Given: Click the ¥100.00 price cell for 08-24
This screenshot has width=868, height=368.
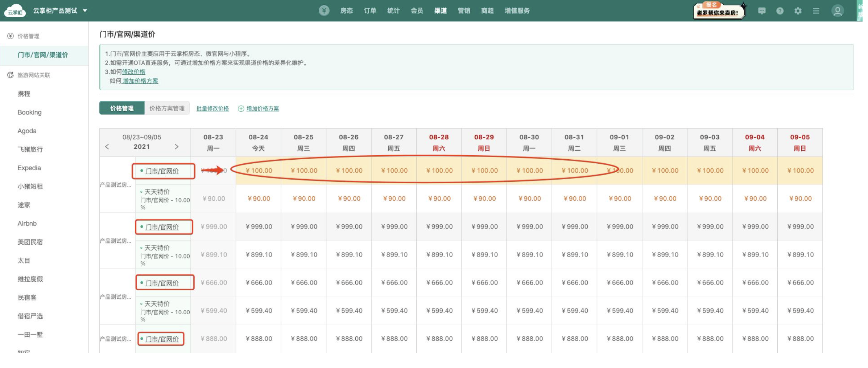Looking at the screenshot, I should click(259, 171).
